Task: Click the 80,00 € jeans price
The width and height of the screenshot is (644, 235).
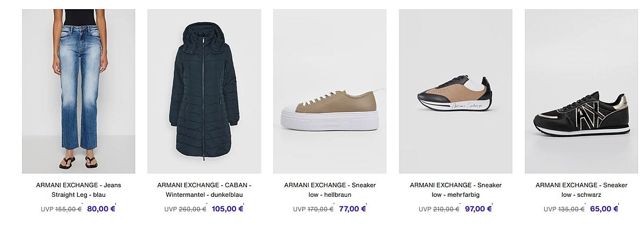Action: click(101, 209)
